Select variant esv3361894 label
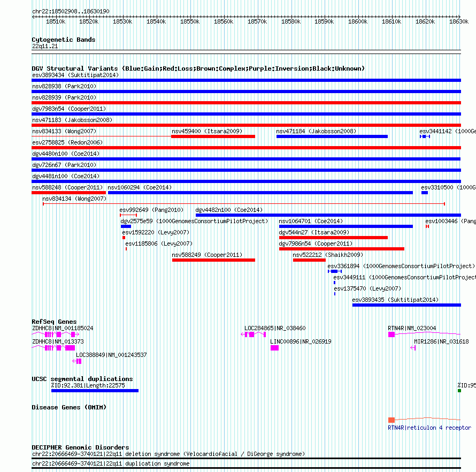The image size is (476, 472). coord(401,266)
